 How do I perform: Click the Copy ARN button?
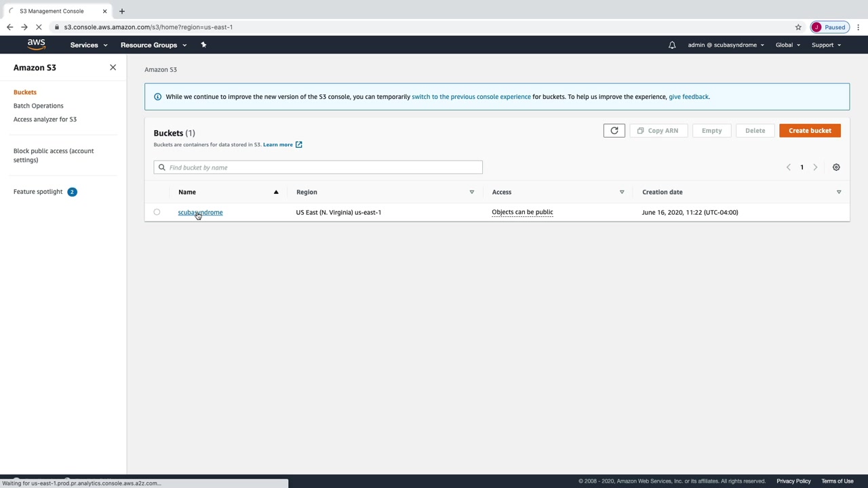click(x=658, y=131)
